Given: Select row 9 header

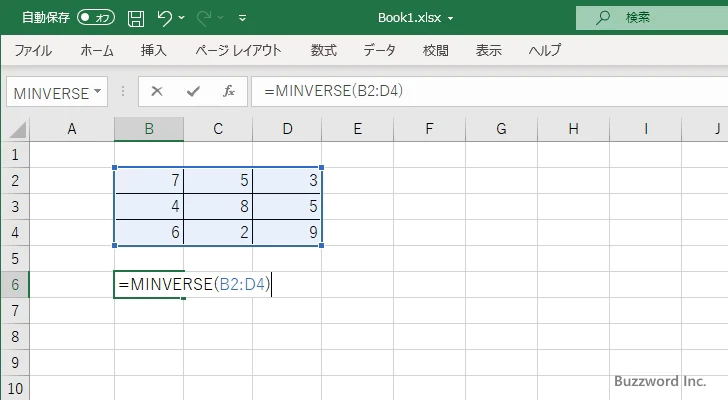Looking at the screenshot, I should (15, 362).
